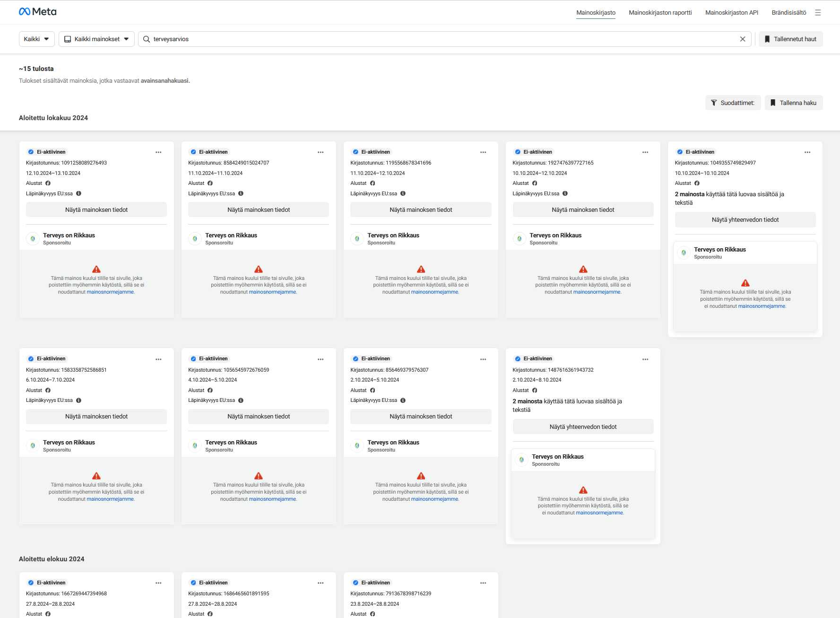Click Facebook platform icon on ad 1487616361943732
840x618 pixels.
point(535,391)
